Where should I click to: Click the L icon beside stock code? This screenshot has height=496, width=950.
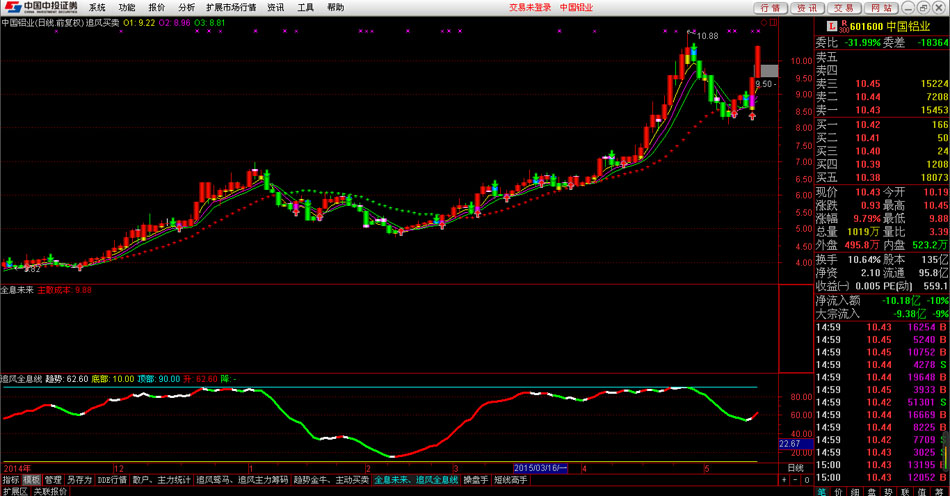click(x=832, y=26)
